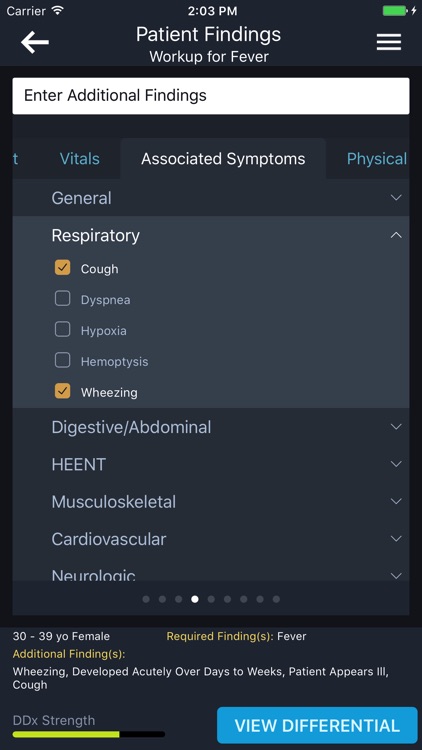Check the Hemoptysis checkbox

(62, 360)
